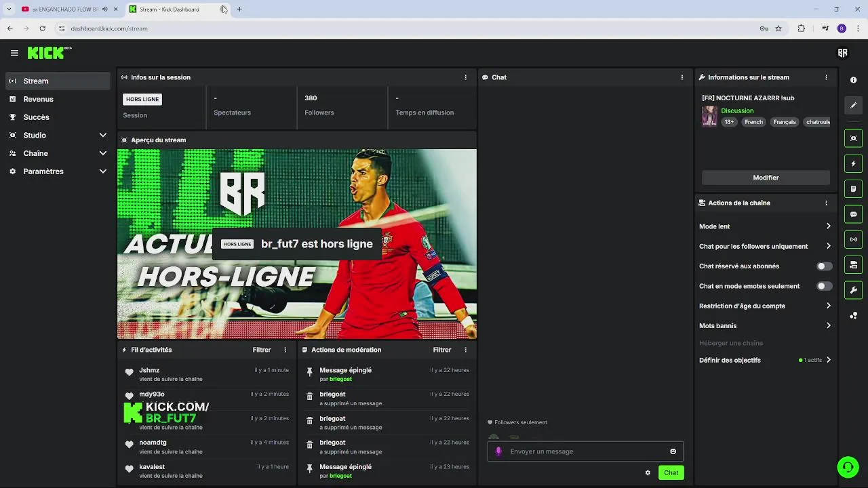Select Stream in left sidebar

coord(58,81)
